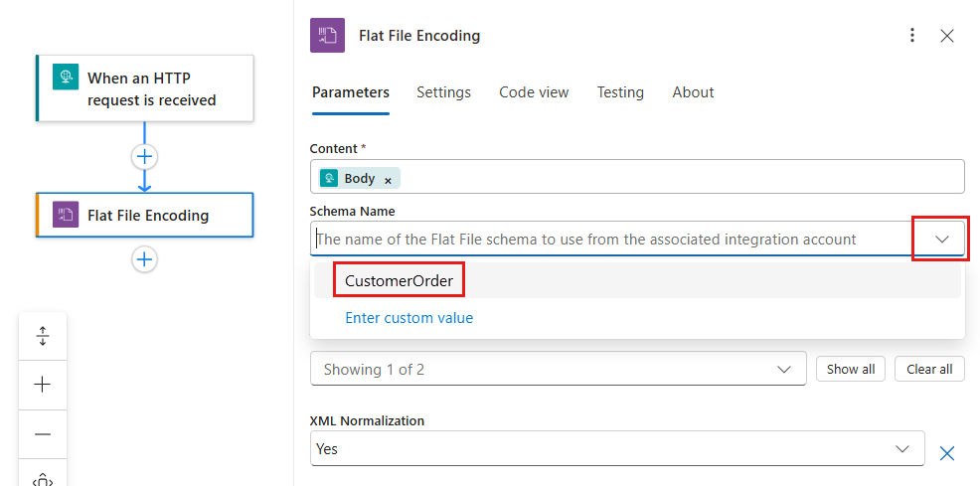Click Enter custom value link
Screen dimensions: 980x486
point(409,318)
